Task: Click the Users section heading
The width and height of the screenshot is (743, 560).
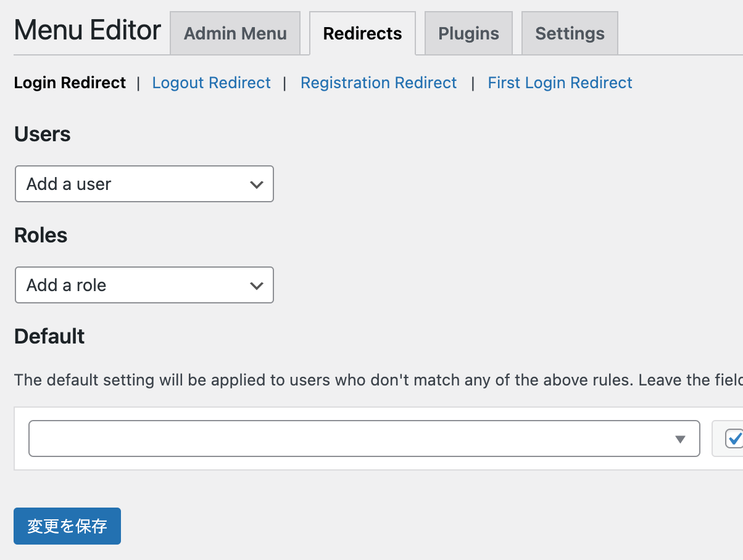Action: click(x=42, y=134)
